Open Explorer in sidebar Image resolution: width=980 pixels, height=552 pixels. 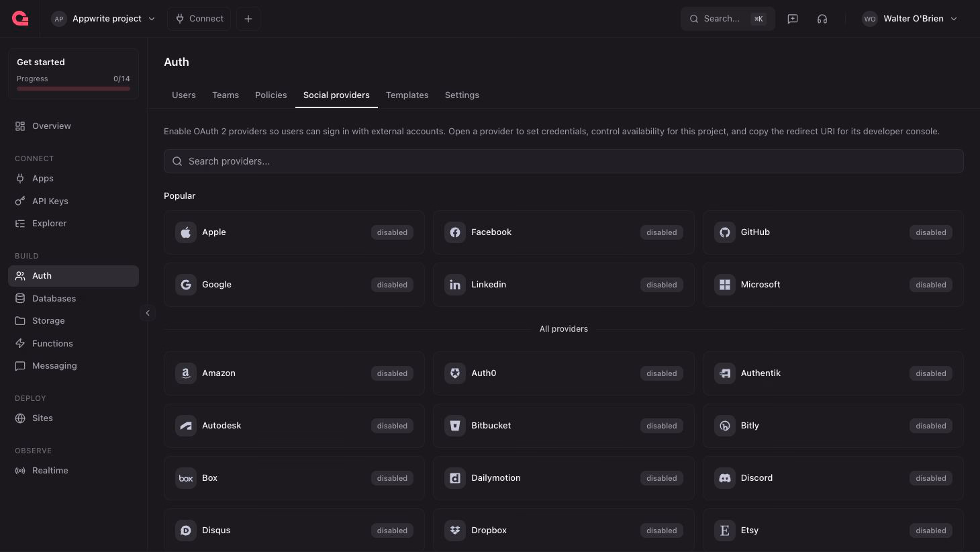[74, 224]
